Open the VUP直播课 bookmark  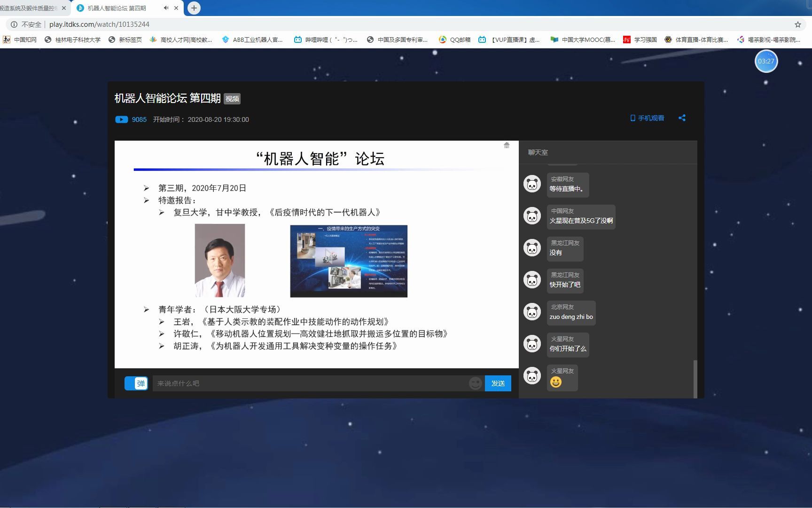509,40
